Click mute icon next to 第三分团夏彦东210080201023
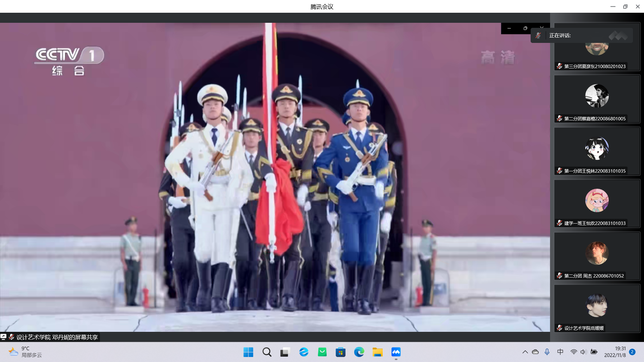 pyautogui.click(x=559, y=66)
